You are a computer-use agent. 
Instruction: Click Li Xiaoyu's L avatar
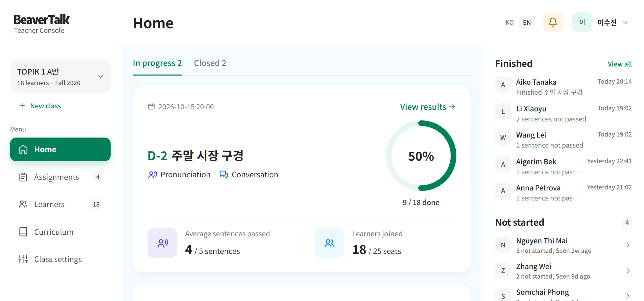[503, 112]
